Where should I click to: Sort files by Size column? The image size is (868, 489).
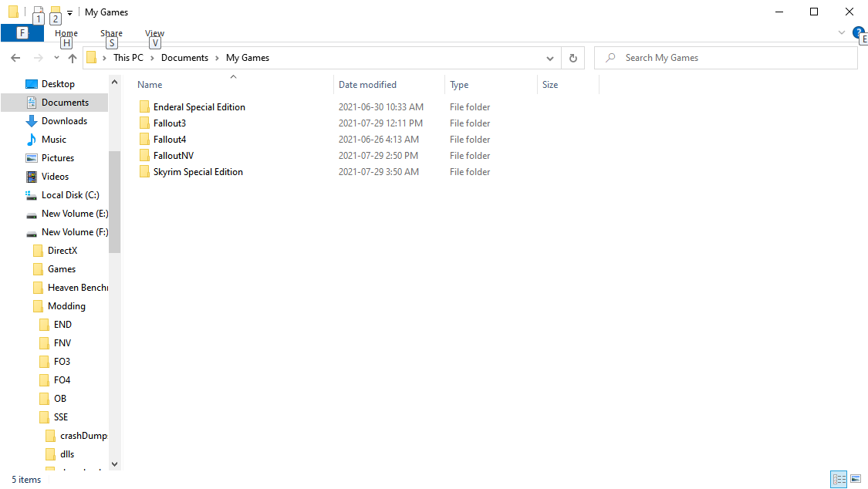point(549,85)
